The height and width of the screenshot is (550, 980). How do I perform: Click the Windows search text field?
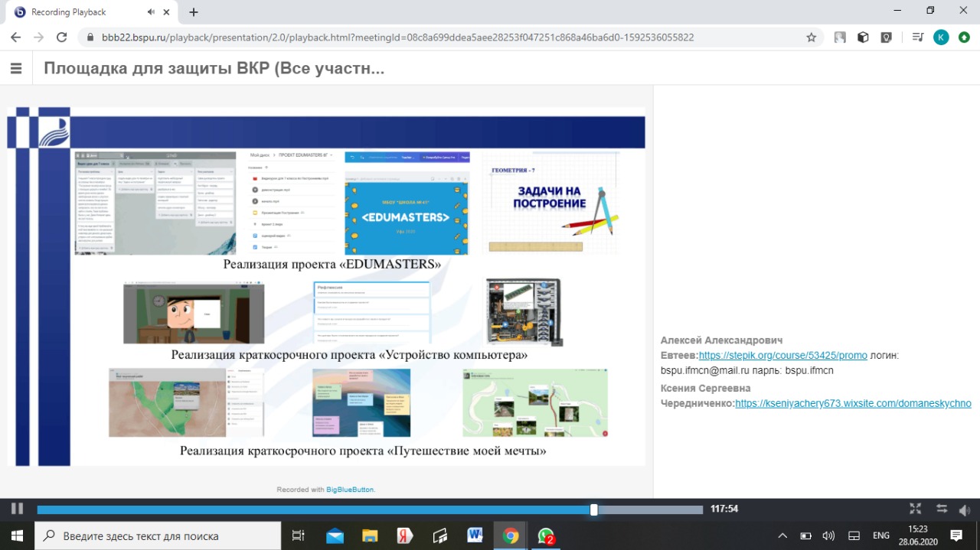click(161, 535)
